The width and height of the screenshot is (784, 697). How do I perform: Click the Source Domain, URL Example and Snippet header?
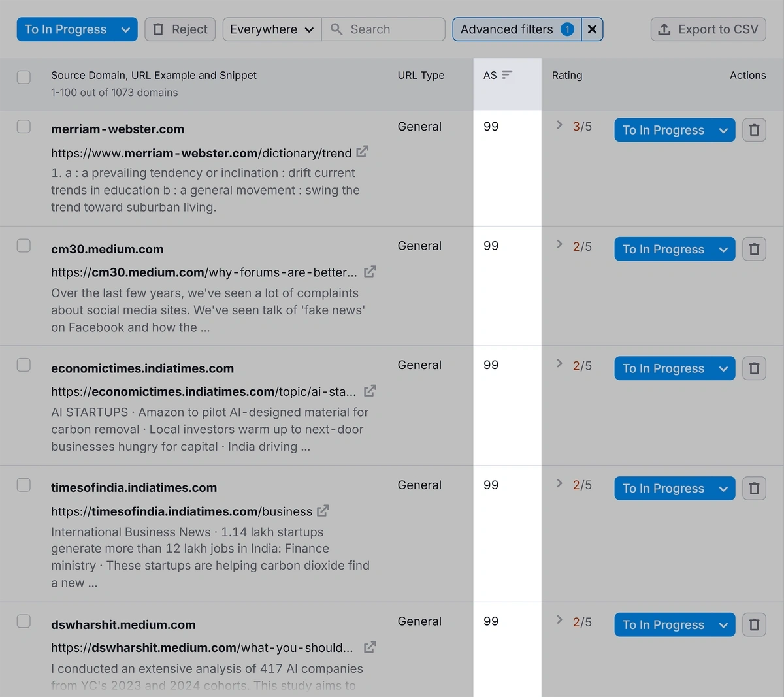[154, 75]
